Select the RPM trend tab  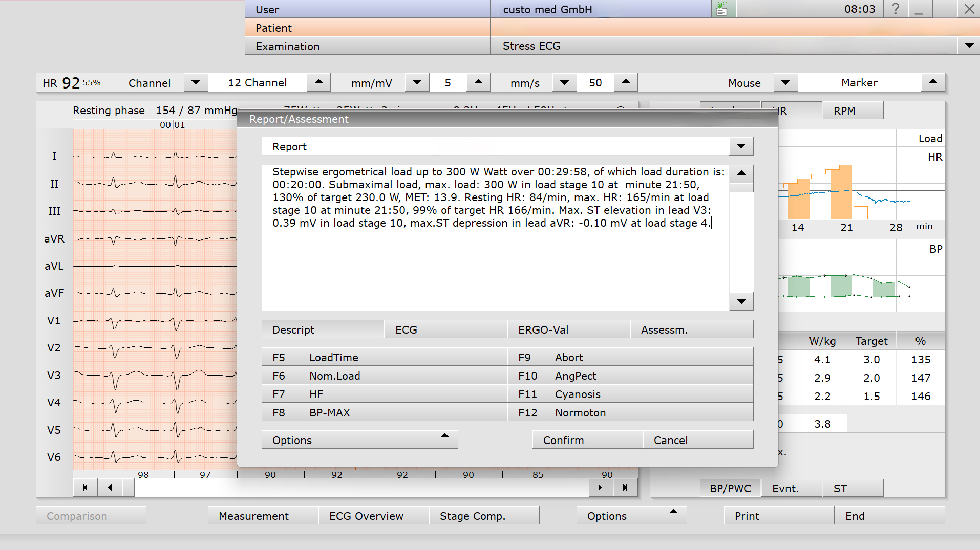pyautogui.click(x=853, y=110)
